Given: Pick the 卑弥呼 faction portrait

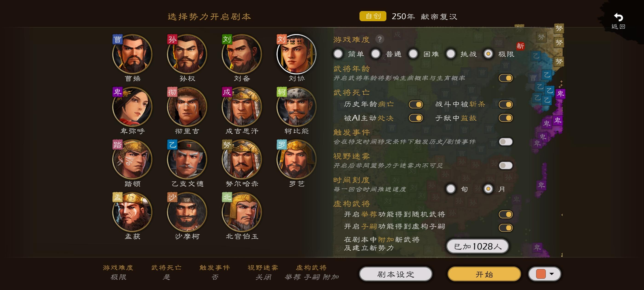Looking at the screenshot, I should [x=132, y=107].
